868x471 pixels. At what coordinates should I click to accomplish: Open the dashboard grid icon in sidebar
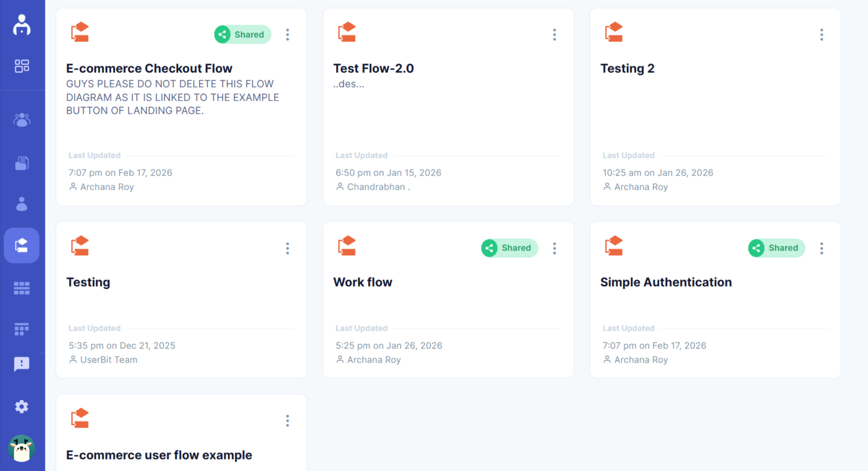click(x=21, y=66)
